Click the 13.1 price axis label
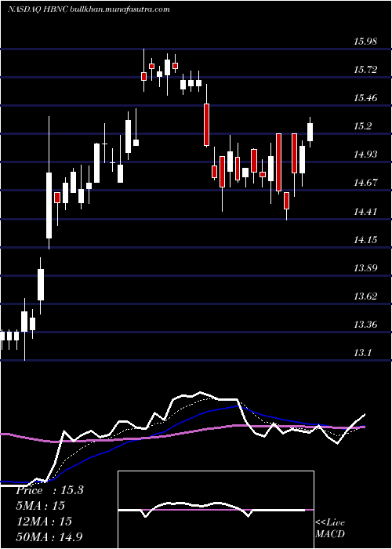The width and height of the screenshot is (392, 549). coord(363,353)
